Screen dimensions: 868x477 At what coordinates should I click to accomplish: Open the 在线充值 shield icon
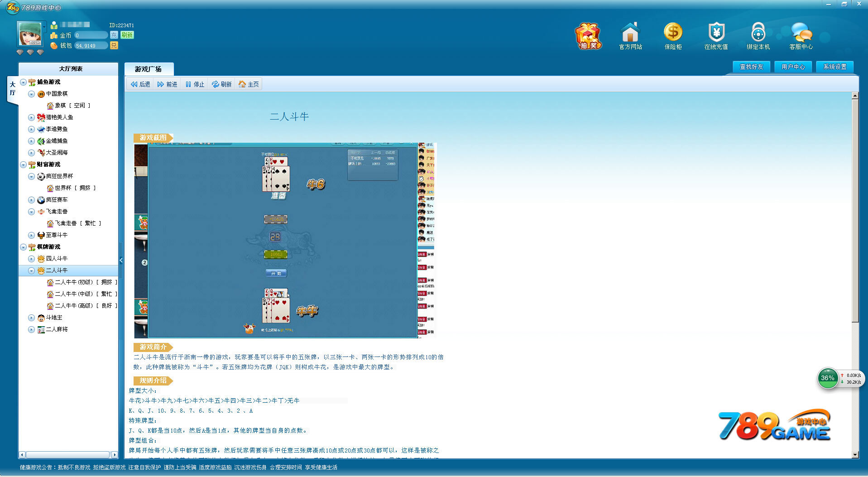[x=716, y=36]
